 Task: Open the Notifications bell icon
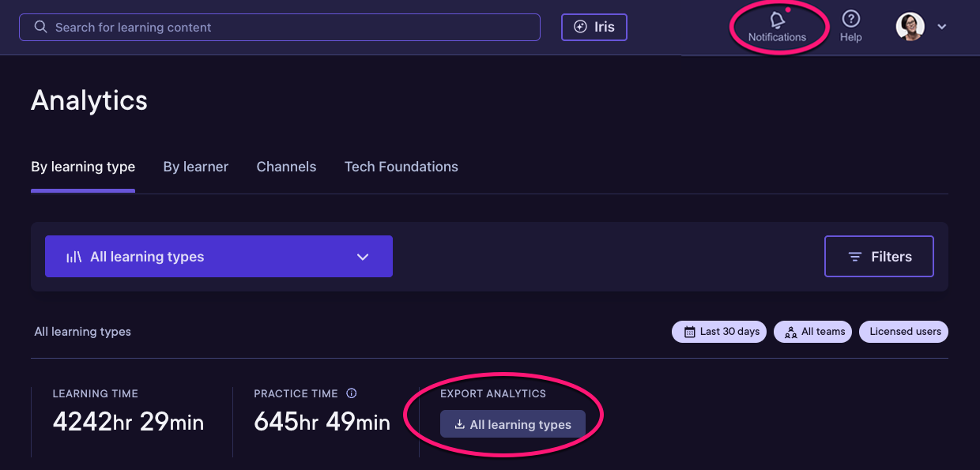[x=777, y=20]
